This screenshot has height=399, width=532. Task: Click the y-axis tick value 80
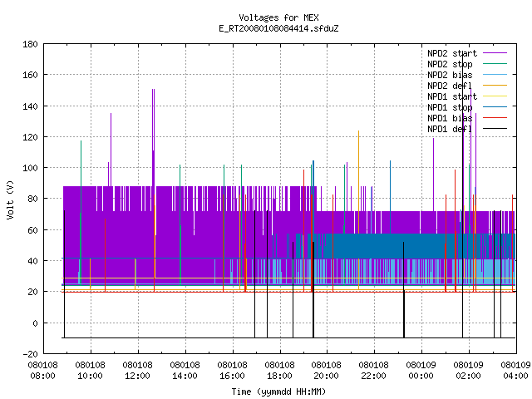[32, 199]
